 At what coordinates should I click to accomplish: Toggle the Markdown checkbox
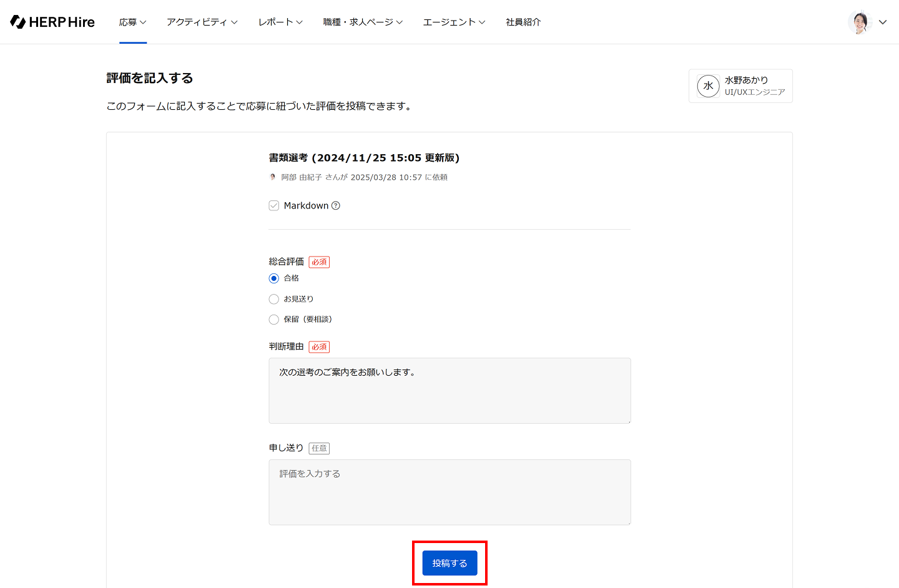[x=274, y=205]
